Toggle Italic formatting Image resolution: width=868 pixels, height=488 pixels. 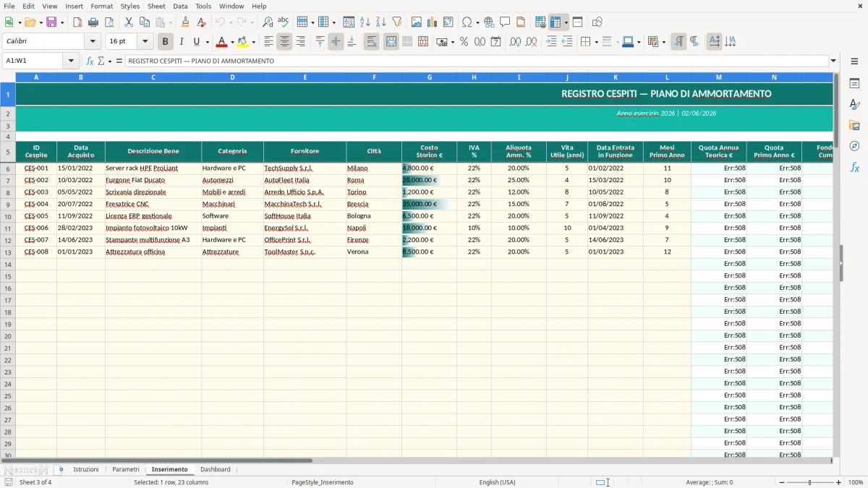click(x=182, y=42)
